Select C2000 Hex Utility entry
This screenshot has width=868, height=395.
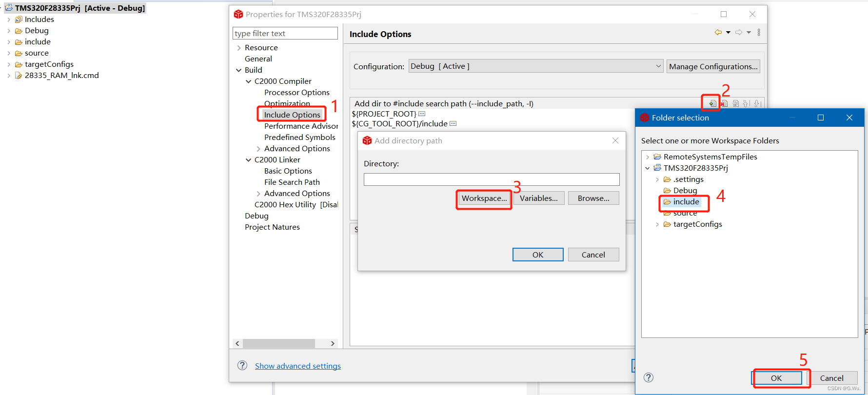point(296,204)
